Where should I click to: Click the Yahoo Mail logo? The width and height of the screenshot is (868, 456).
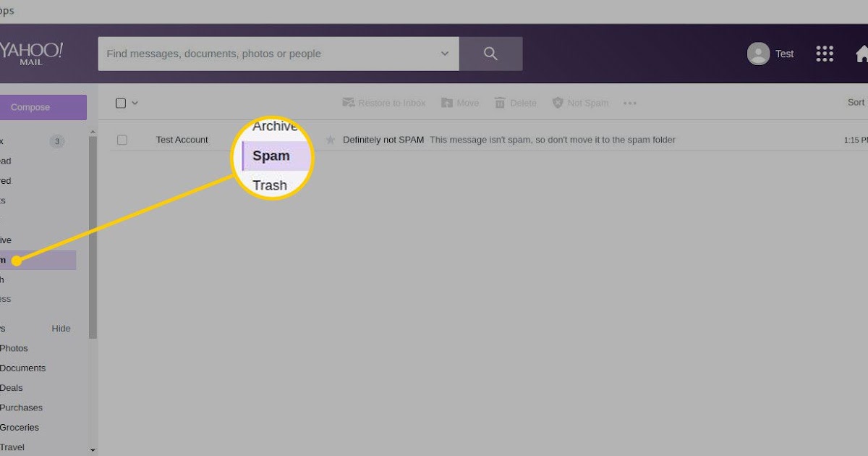coord(31,53)
